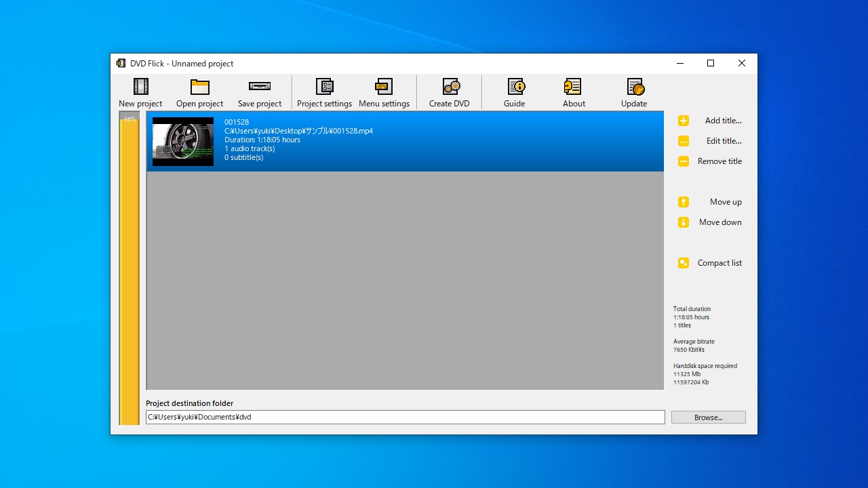This screenshot has height=488, width=868.
Task: Click the 'Move up' text label
Action: point(726,202)
